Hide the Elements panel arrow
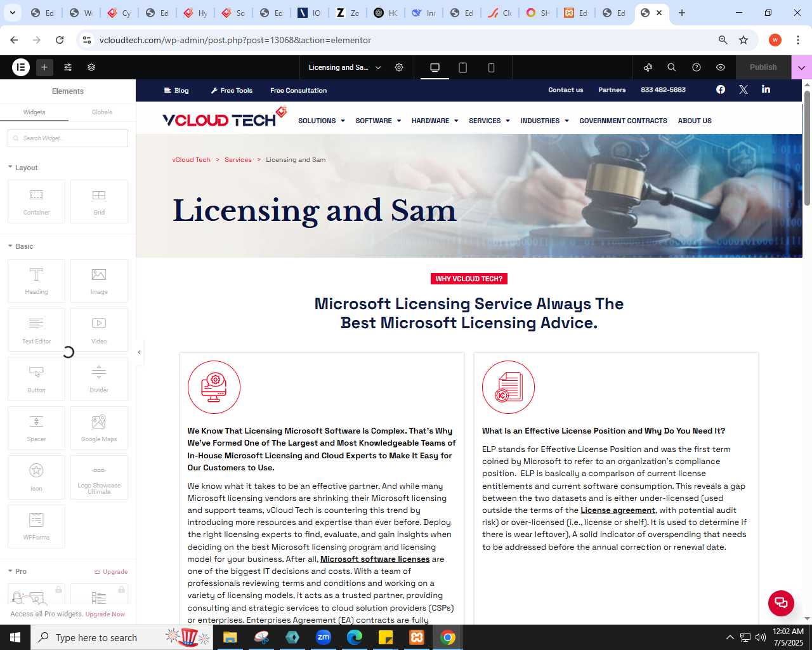This screenshot has width=812, height=650. tap(140, 352)
